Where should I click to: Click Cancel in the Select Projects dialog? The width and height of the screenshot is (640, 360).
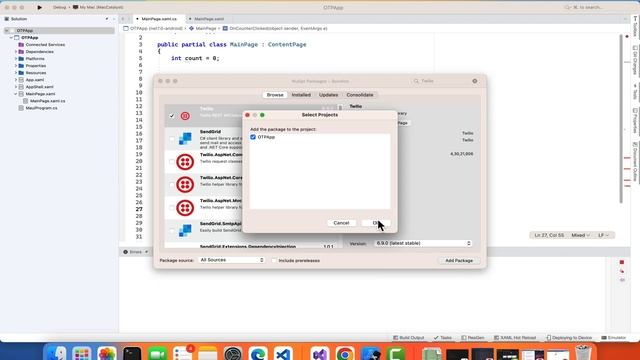tap(341, 223)
